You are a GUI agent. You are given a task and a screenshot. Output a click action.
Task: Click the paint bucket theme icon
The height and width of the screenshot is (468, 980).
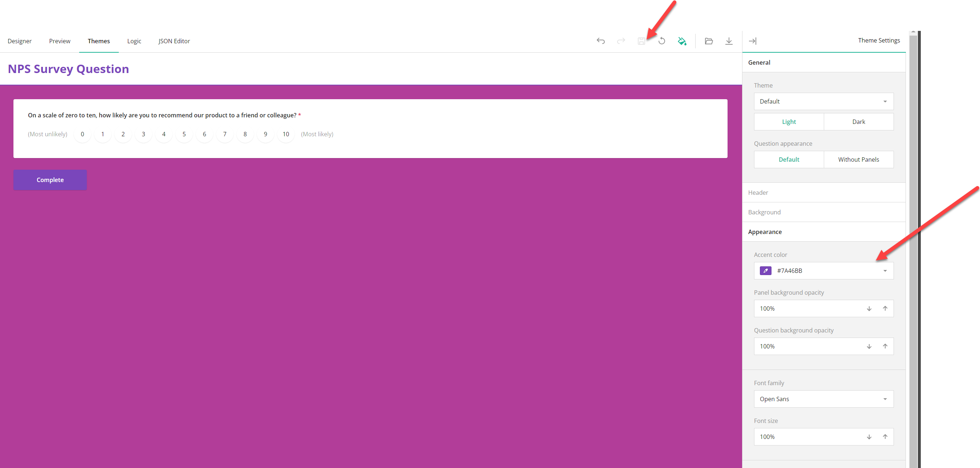tap(682, 41)
